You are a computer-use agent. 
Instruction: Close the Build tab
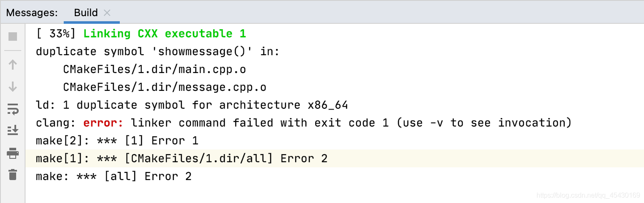107,13
